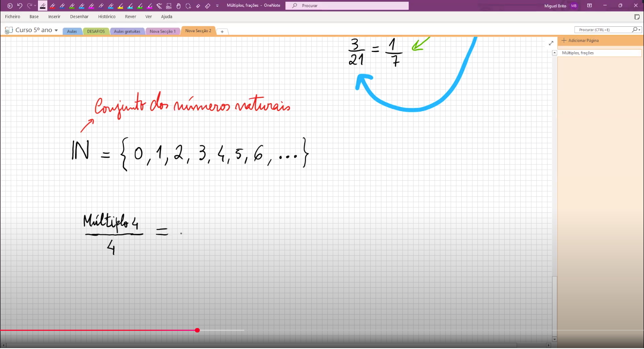
Task: Select the Nova Secção 2 tab
Action: click(198, 31)
